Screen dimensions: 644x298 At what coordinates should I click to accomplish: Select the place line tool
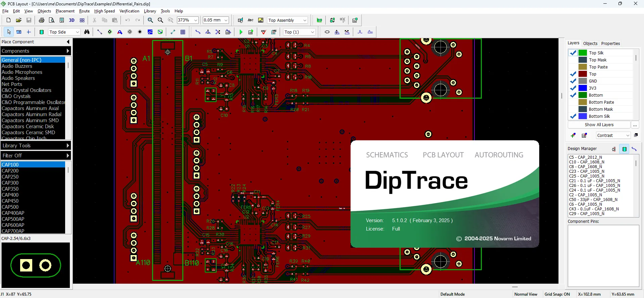pyautogui.click(x=100, y=32)
